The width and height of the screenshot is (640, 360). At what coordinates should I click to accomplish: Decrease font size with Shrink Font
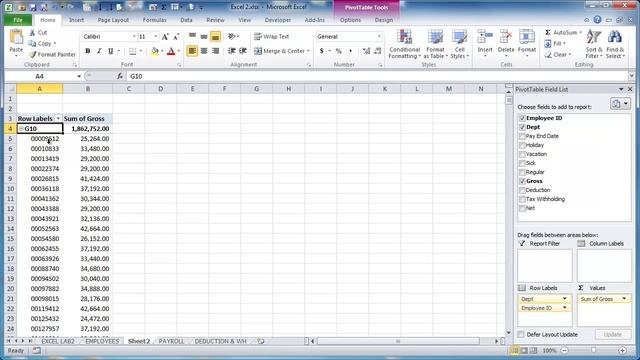[176, 37]
